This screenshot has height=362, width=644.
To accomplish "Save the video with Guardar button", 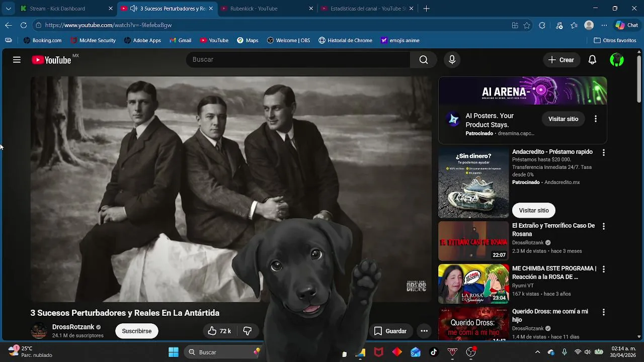I will pos(390,331).
